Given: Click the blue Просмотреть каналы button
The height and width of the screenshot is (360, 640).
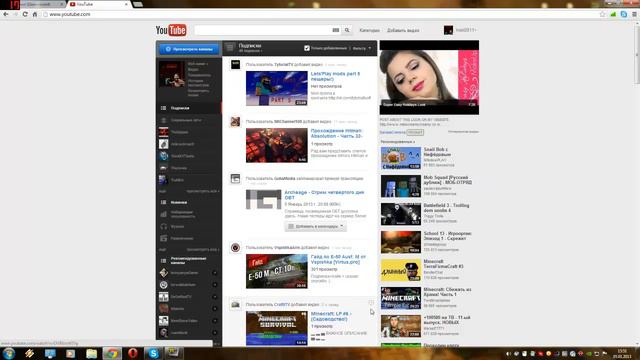Looking at the screenshot, I should point(189,49).
